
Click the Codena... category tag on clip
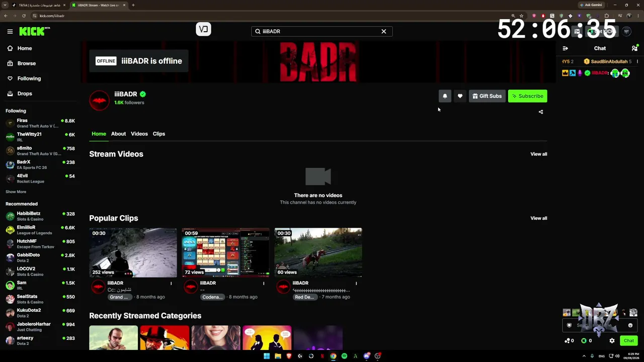click(x=212, y=297)
